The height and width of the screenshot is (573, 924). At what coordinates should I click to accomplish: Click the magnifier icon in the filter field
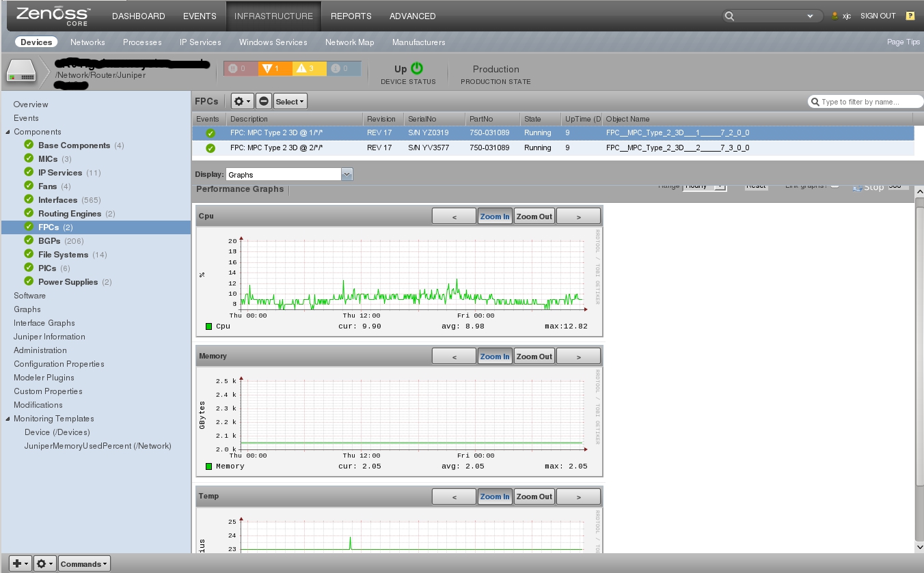click(815, 101)
